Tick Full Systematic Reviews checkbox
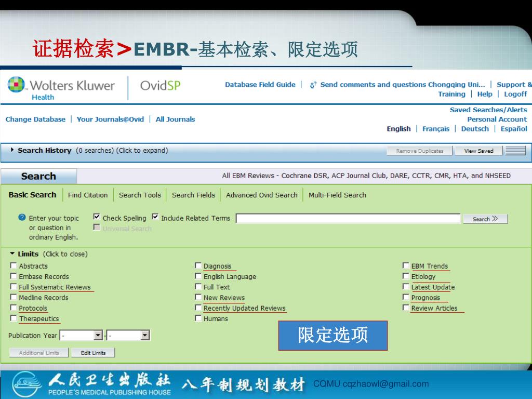This screenshot has height=399, width=532. tap(14, 286)
